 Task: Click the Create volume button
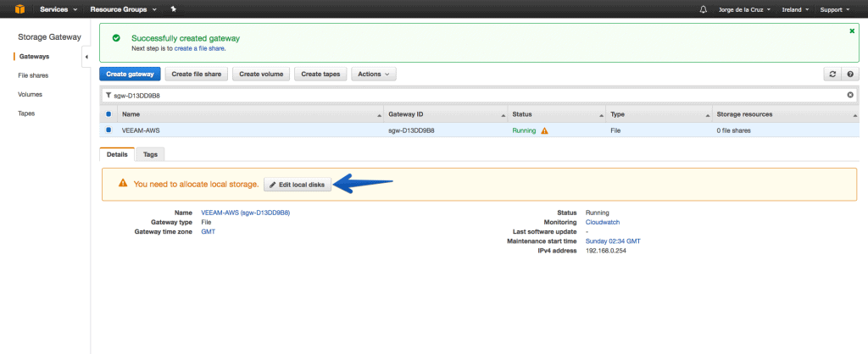click(261, 75)
